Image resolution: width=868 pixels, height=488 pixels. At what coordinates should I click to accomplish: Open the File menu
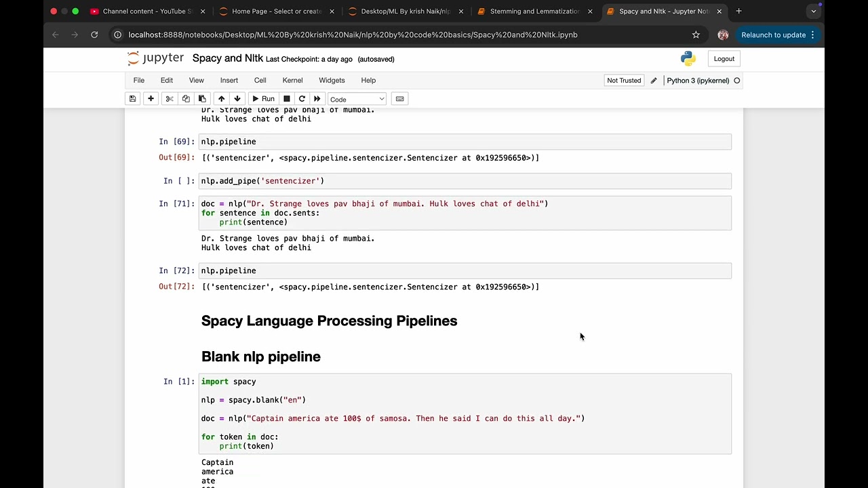pos(139,80)
